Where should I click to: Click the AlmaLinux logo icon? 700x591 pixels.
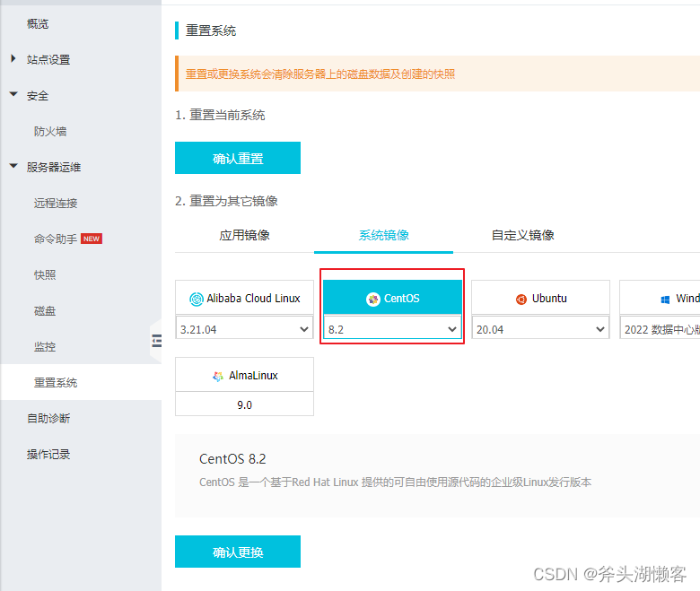[x=218, y=376]
